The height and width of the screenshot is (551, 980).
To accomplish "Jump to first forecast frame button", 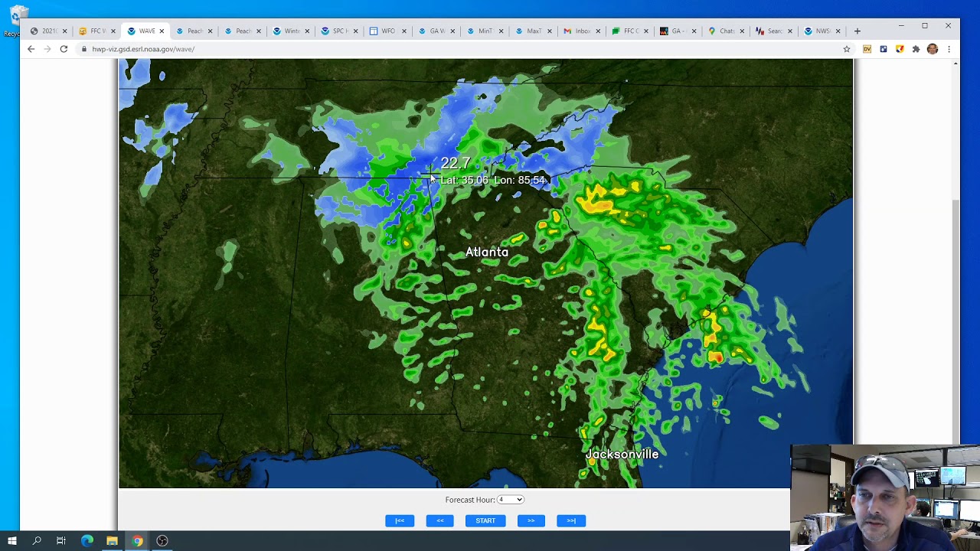I will [x=400, y=520].
